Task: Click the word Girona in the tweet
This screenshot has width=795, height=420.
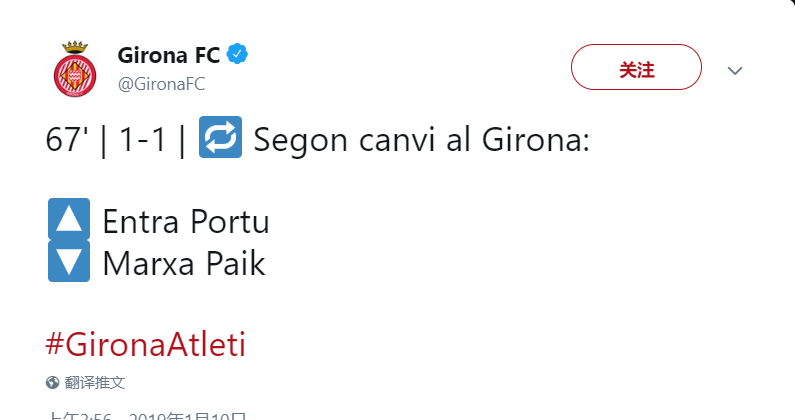Action: tap(535, 139)
